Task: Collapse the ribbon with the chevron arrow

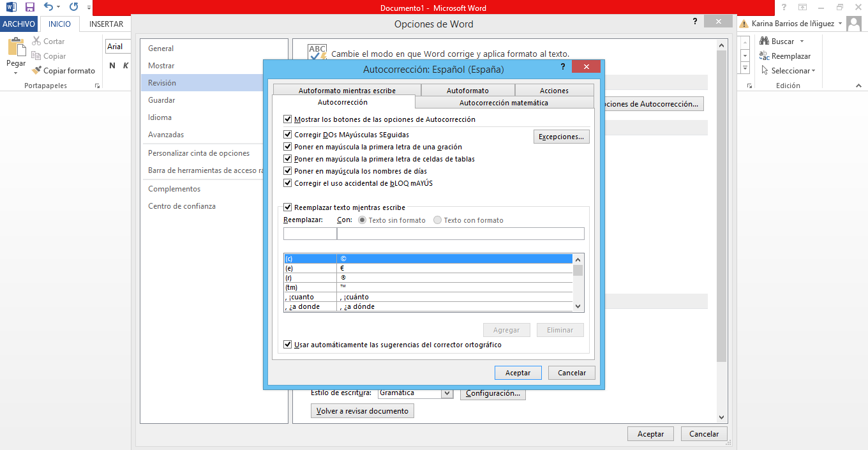Action: 857,86
